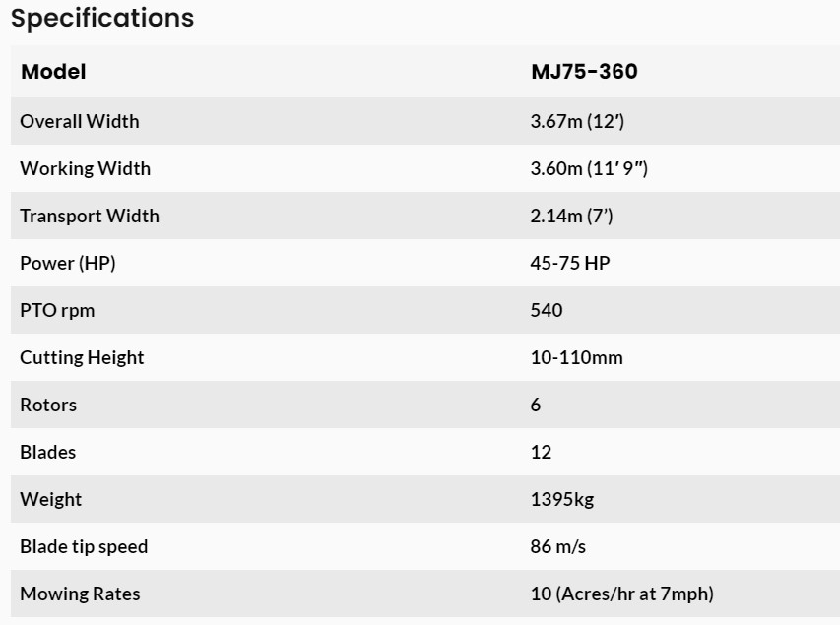Click the 3.67m (12') overall width value
Screen dimensions: 840x625
(x=578, y=121)
